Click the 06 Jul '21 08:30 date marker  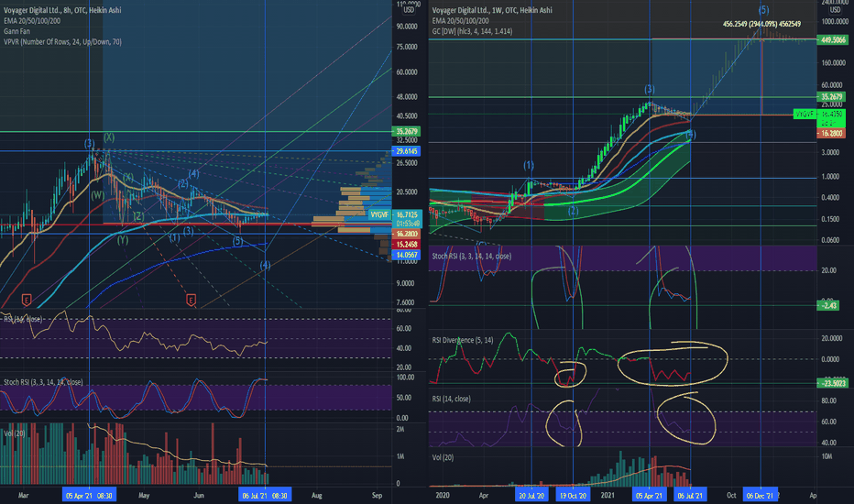pos(265,495)
